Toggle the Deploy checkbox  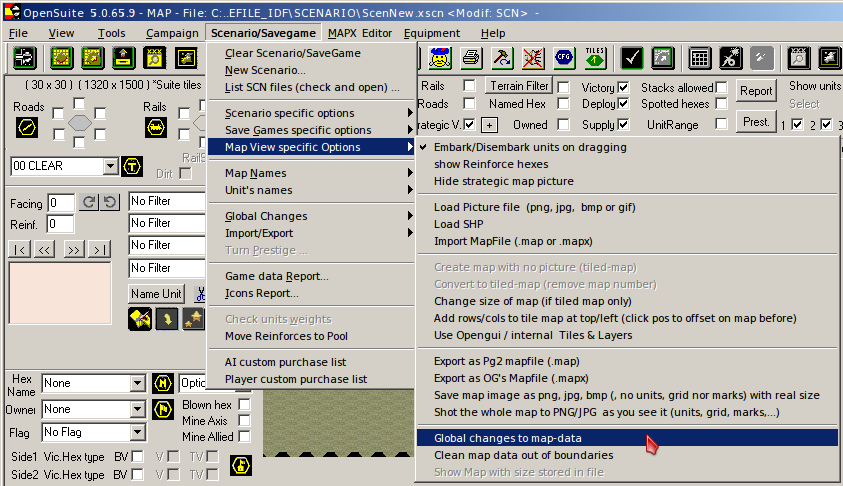coord(623,103)
